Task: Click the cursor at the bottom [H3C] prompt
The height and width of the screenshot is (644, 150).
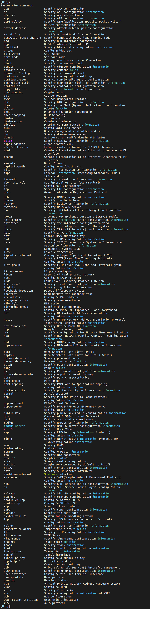Action: click(x=10, y=606)
